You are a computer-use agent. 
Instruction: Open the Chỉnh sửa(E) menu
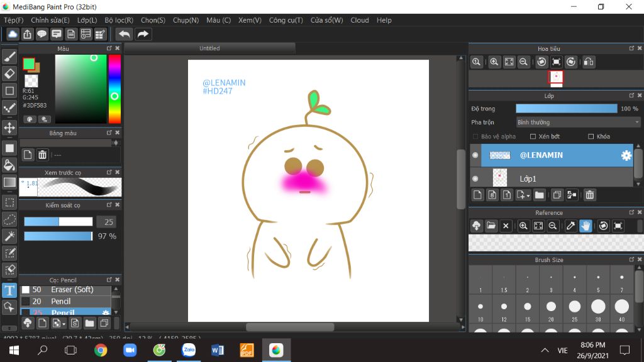(50, 20)
